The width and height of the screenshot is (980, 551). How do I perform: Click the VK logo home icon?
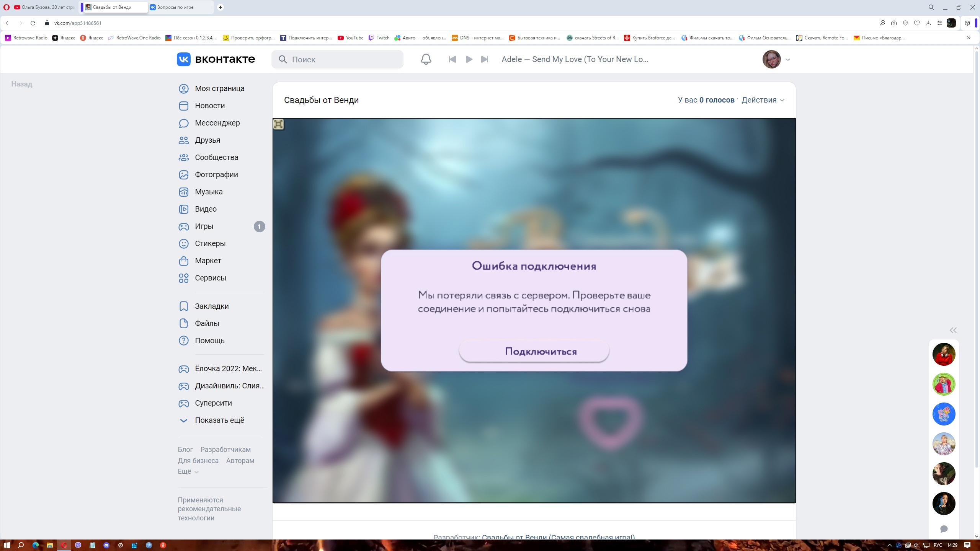coord(184,59)
